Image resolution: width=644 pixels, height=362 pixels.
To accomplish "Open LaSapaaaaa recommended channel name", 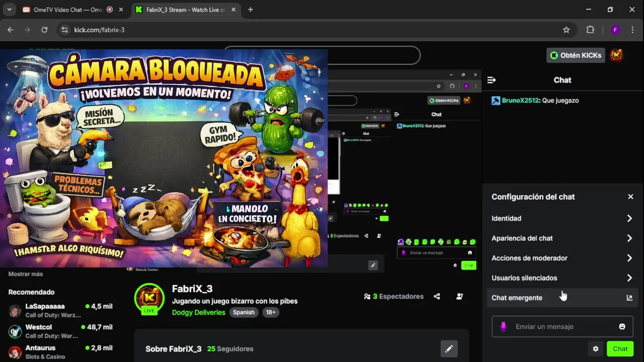I will [x=45, y=306].
